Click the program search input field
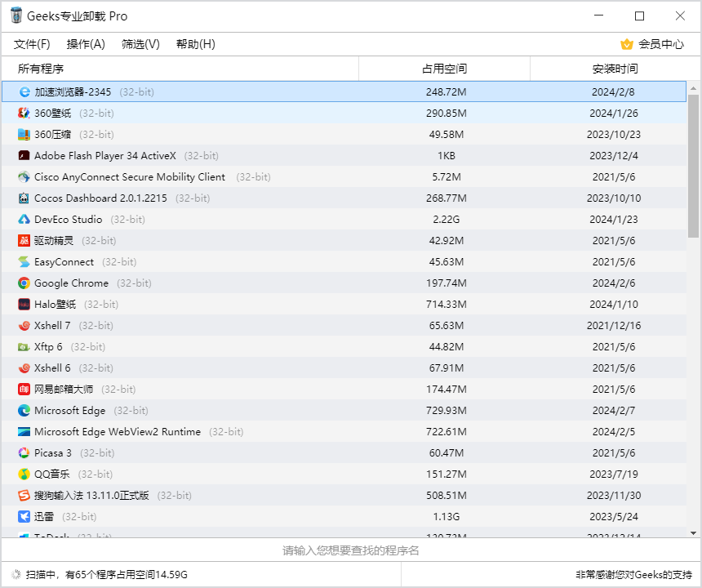702x588 pixels. pos(350,550)
